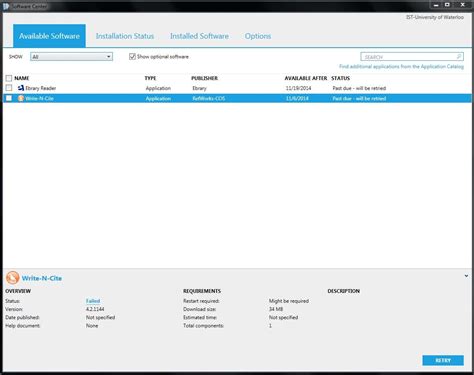The width and height of the screenshot is (474, 375).
Task: Select the Write-N-Cite row name
Action: click(39, 99)
